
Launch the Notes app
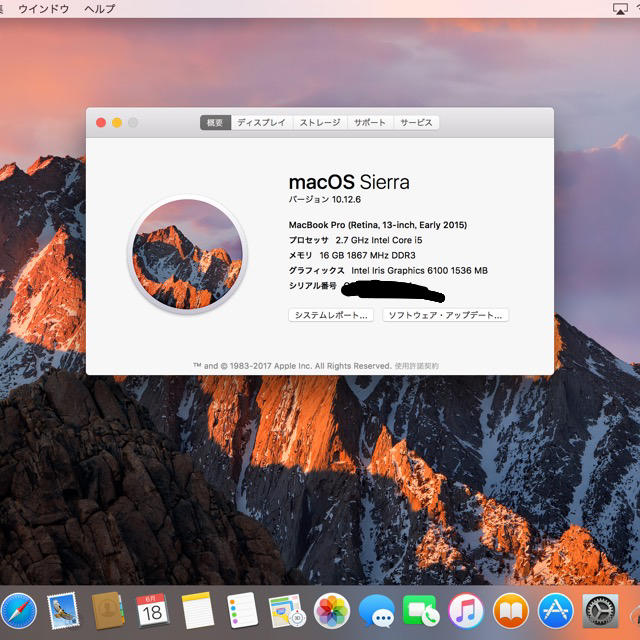(198, 611)
